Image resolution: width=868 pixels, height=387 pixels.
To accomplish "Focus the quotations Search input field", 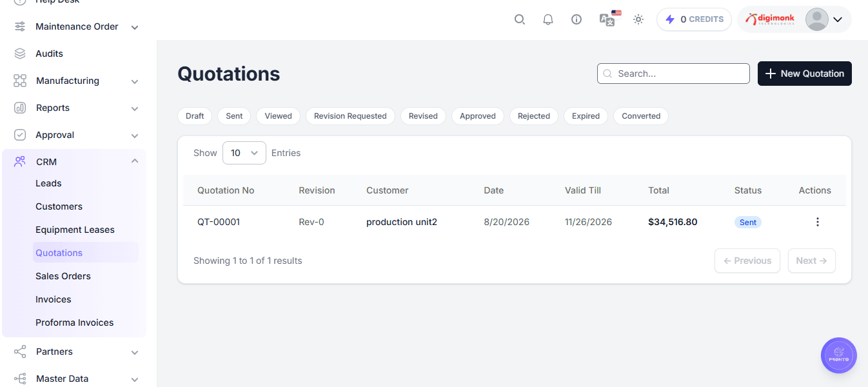I will [x=673, y=74].
